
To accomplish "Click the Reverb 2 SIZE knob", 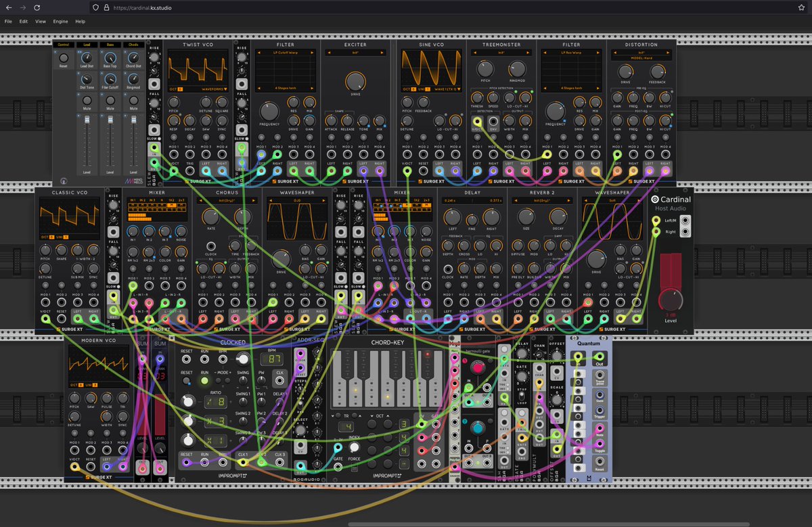I will [526, 216].
